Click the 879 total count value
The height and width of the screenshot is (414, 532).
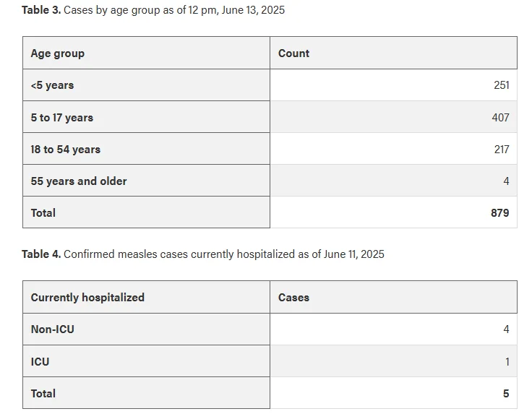[499, 212]
